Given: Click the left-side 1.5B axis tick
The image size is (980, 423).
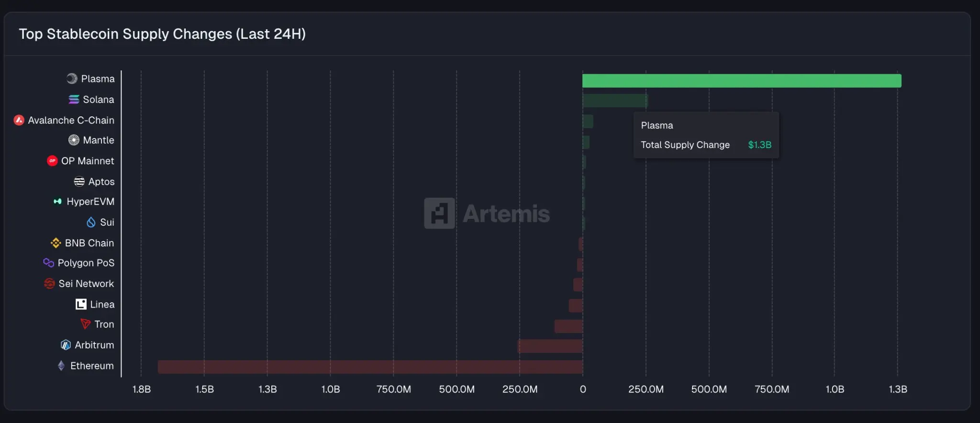Looking at the screenshot, I should pyautogui.click(x=205, y=389).
